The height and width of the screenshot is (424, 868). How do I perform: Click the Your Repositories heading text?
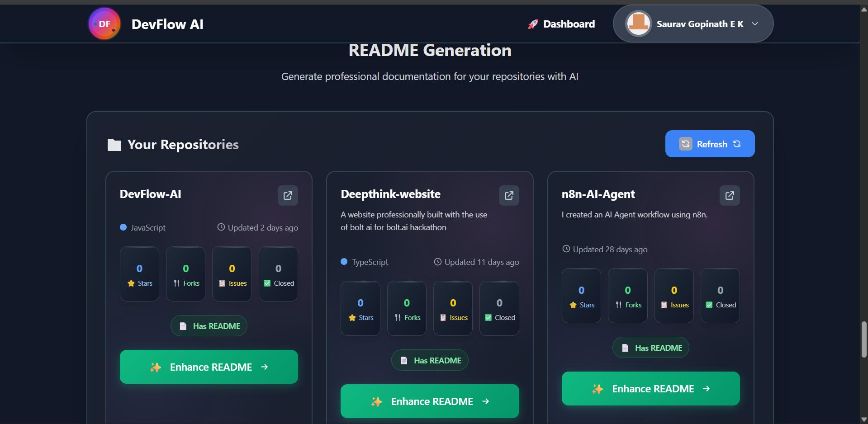[x=183, y=145]
